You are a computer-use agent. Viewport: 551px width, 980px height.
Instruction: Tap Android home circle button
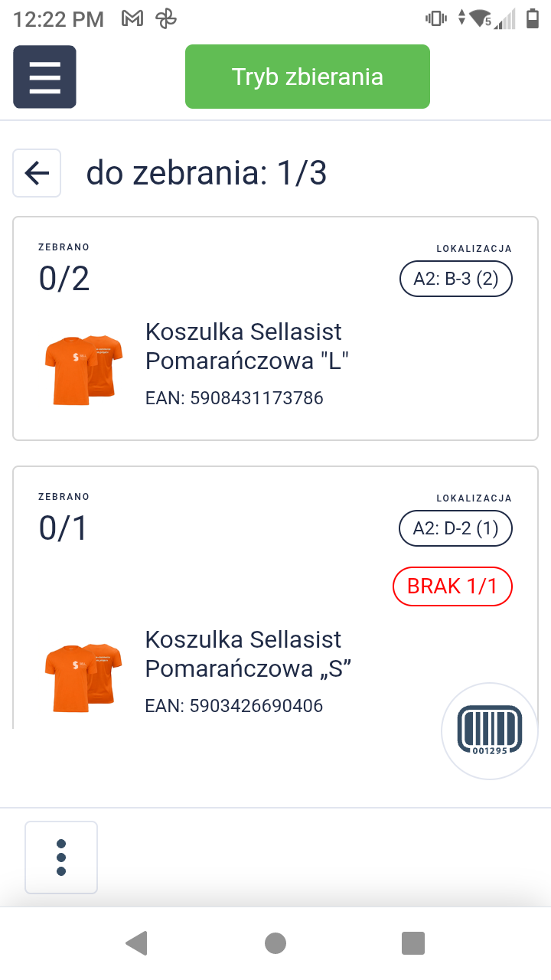[275, 943]
